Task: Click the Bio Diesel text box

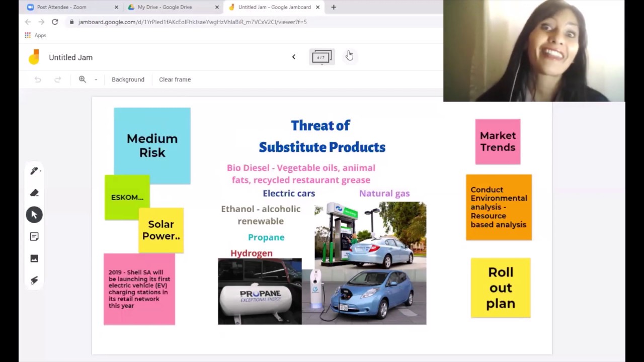Action: (x=301, y=174)
